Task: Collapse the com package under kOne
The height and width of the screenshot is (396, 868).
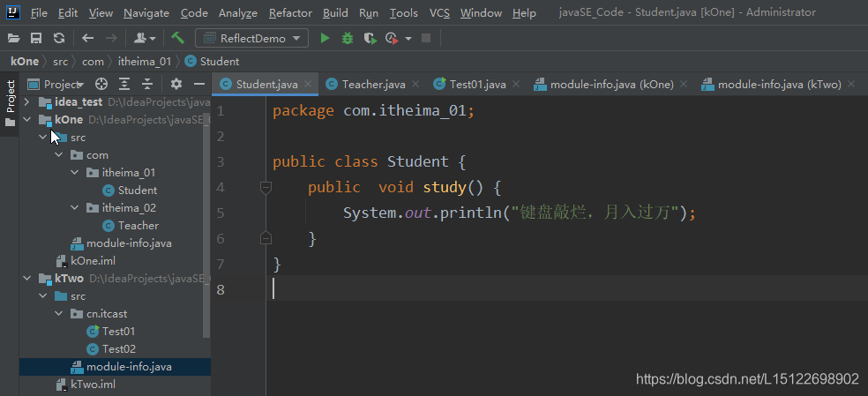Action: click(x=59, y=155)
